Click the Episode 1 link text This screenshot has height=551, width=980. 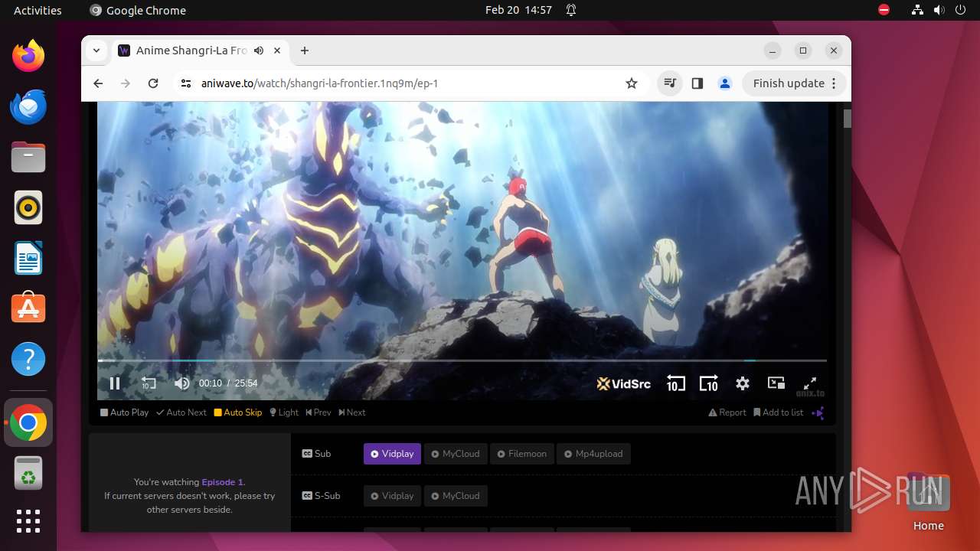click(222, 482)
